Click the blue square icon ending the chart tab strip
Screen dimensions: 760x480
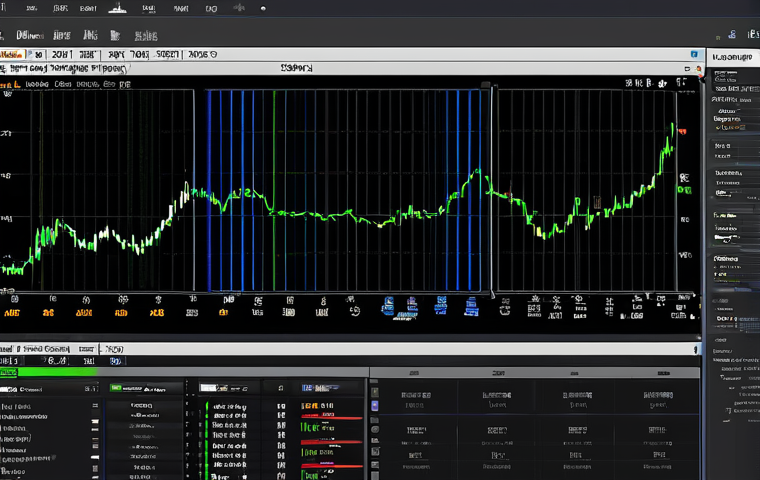[x=694, y=54]
